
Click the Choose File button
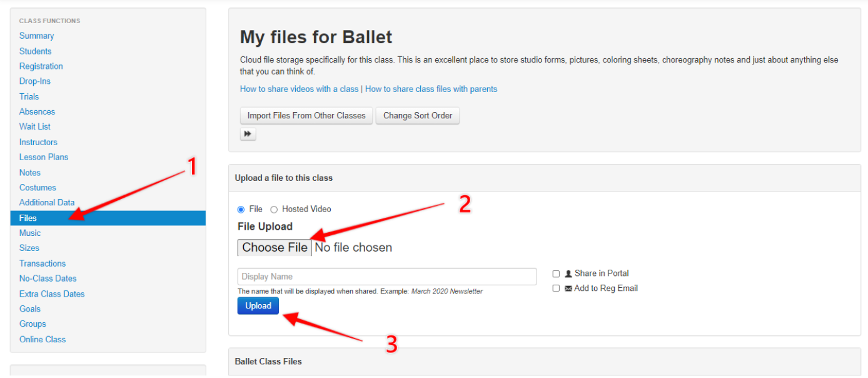(x=275, y=248)
